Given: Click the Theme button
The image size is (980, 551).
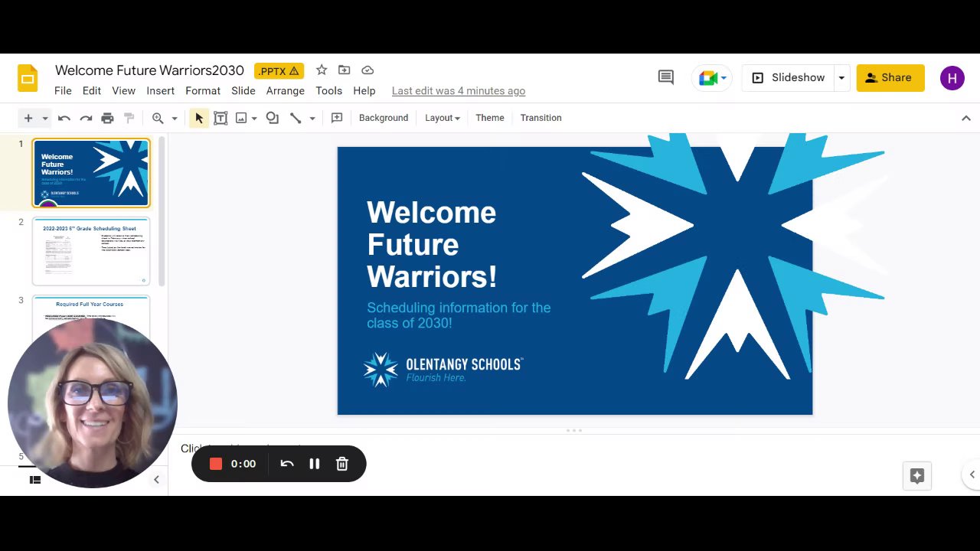Looking at the screenshot, I should (490, 118).
